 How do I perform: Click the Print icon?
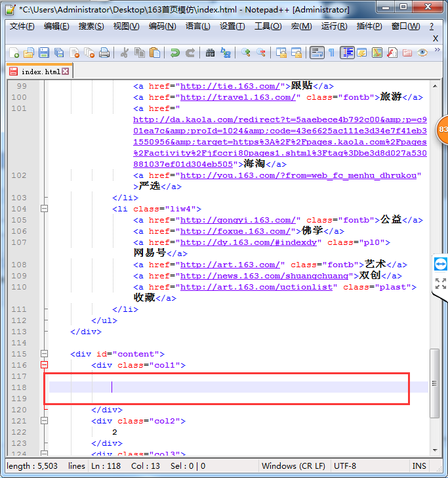coord(104,53)
